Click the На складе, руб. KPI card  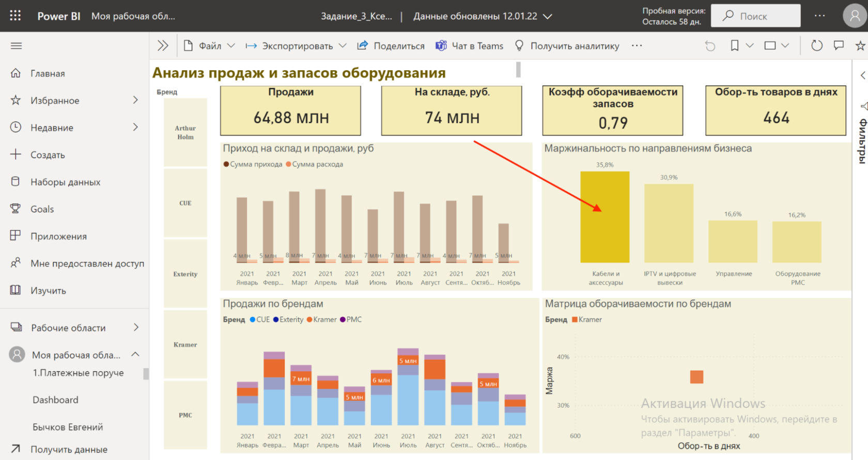[452, 110]
